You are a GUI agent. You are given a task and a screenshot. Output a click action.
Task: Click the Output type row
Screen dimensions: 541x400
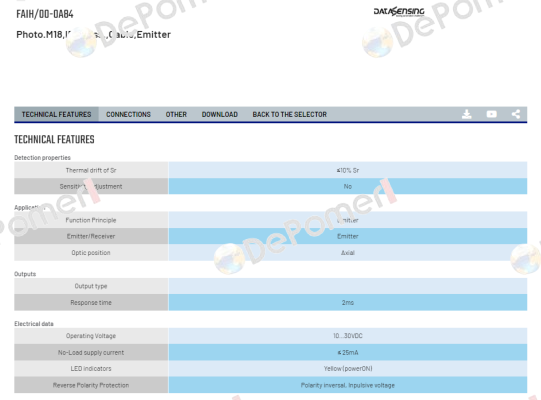pos(270,286)
